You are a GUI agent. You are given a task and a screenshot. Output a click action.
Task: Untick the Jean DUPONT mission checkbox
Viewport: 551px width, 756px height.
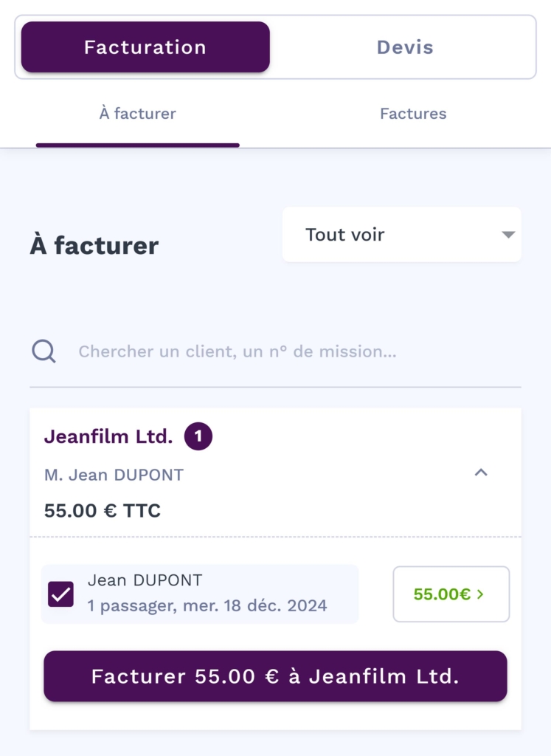[x=60, y=594]
